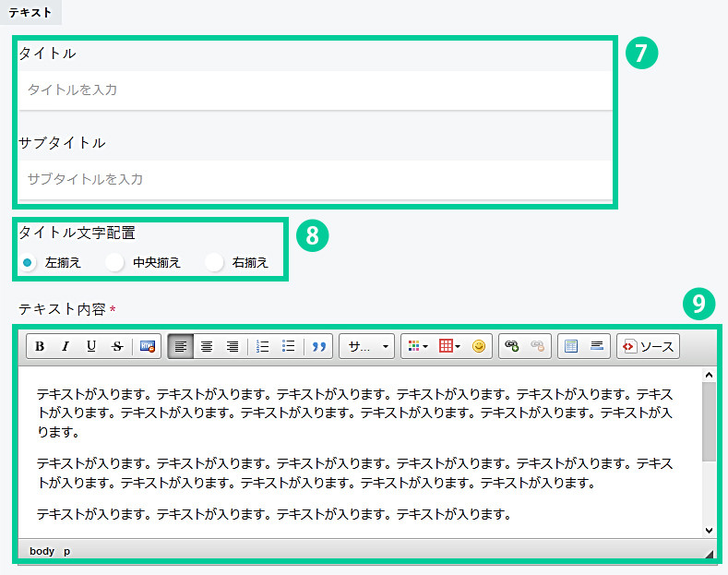Insert a bulleted list
The image size is (728, 575).
coord(288,346)
